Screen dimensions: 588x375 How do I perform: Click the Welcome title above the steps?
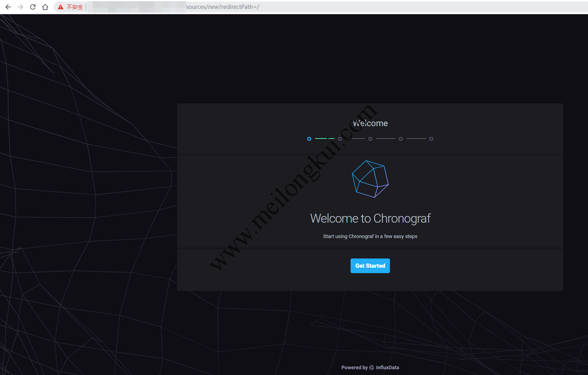click(x=370, y=123)
